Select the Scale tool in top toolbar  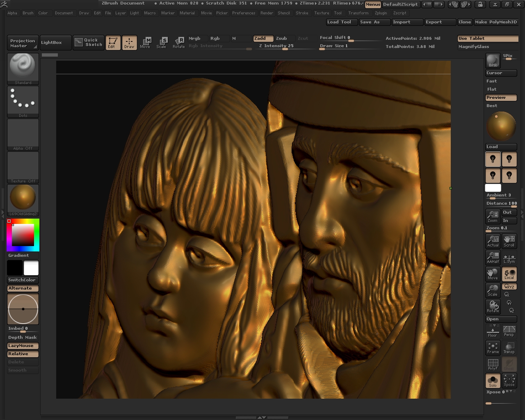pos(162,42)
